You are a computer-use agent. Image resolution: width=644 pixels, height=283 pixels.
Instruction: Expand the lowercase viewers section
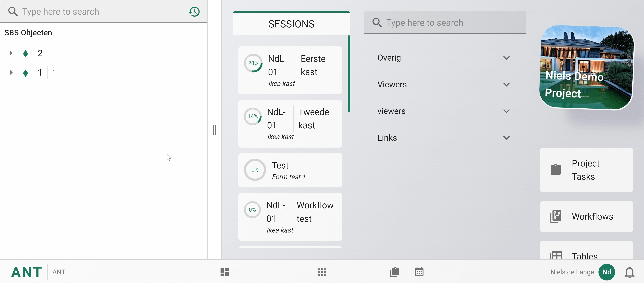(445, 111)
